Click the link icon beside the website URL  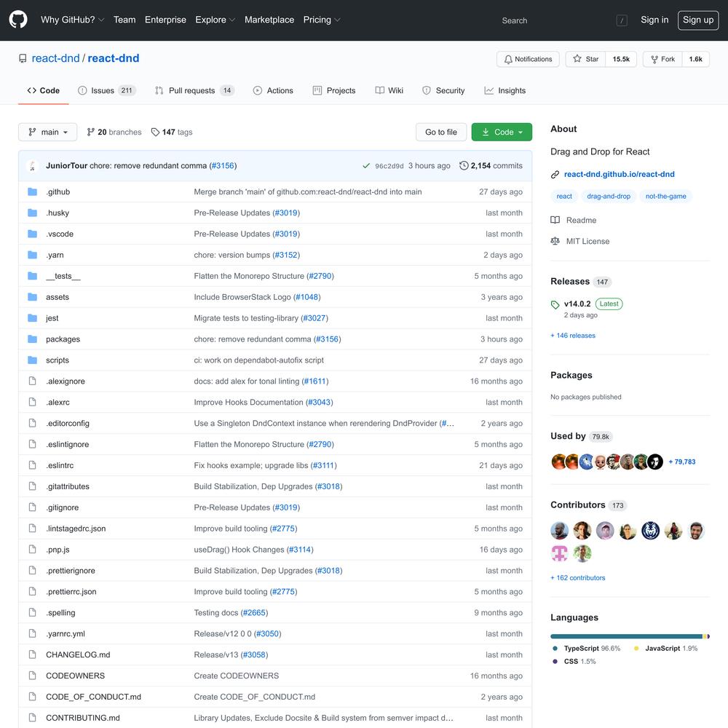[x=555, y=175]
